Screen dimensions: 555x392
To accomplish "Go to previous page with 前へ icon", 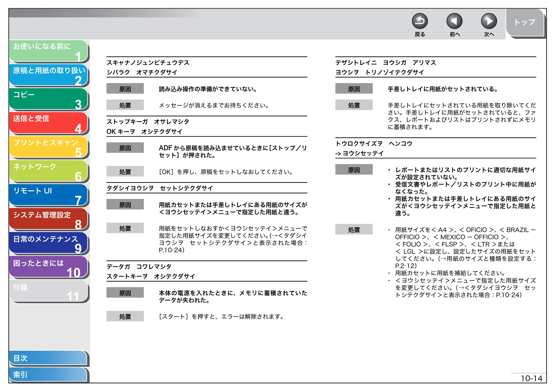I will 454,21.
